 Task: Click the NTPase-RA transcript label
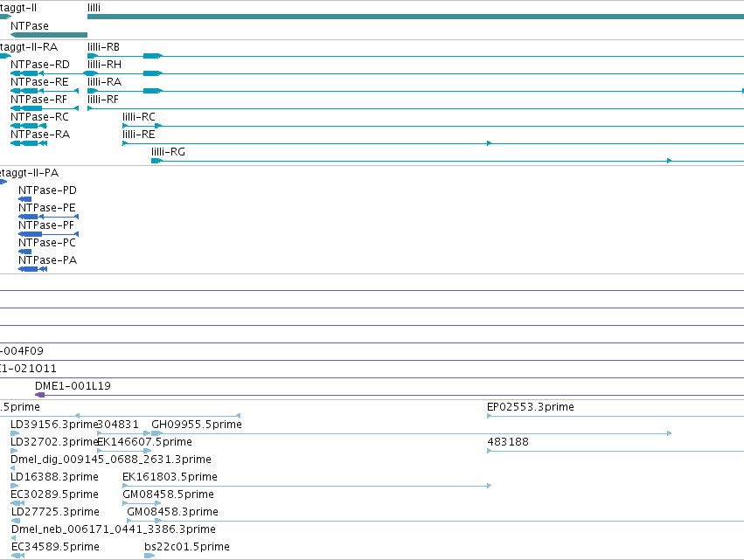tap(40, 135)
